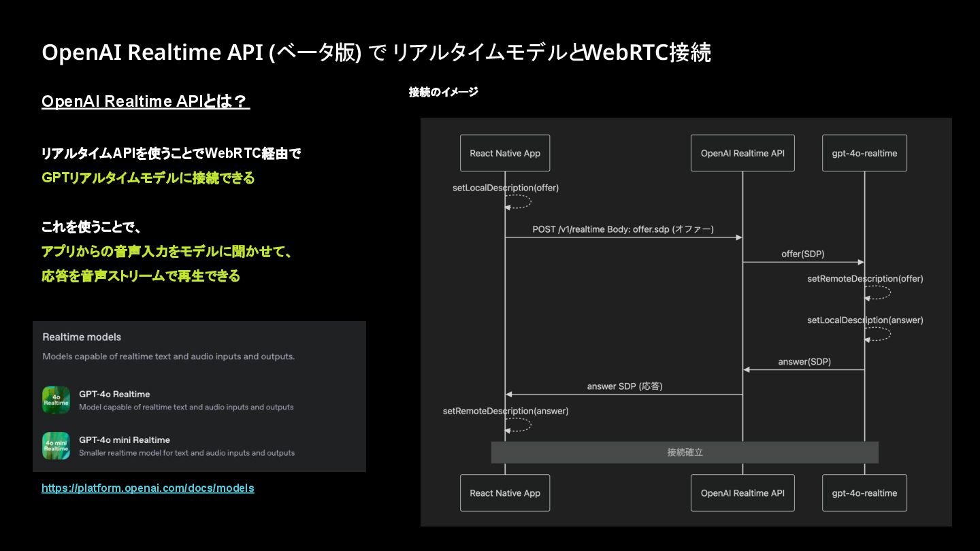Image resolution: width=980 pixels, height=551 pixels.
Task: Click the green text '応答を音声ストリームで再生できる'
Action: tap(141, 276)
